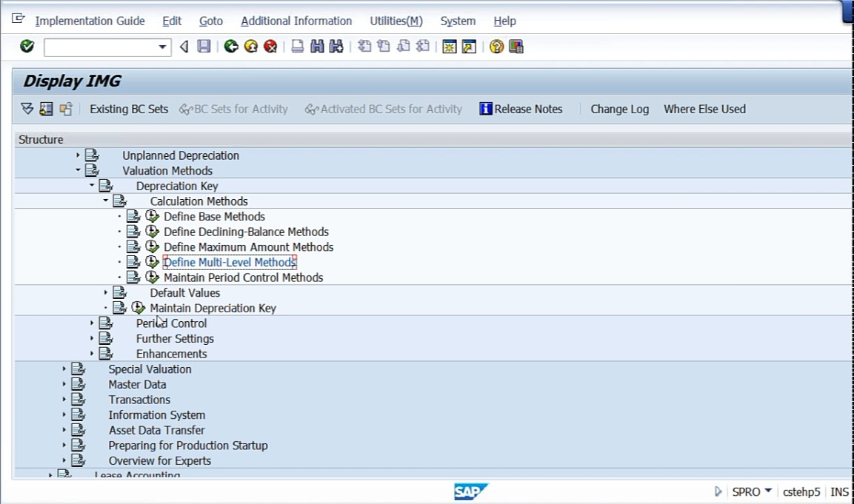This screenshot has width=854, height=504.
Task: Select the Asset Data Transfer tree entry
Action: point(156,429)
